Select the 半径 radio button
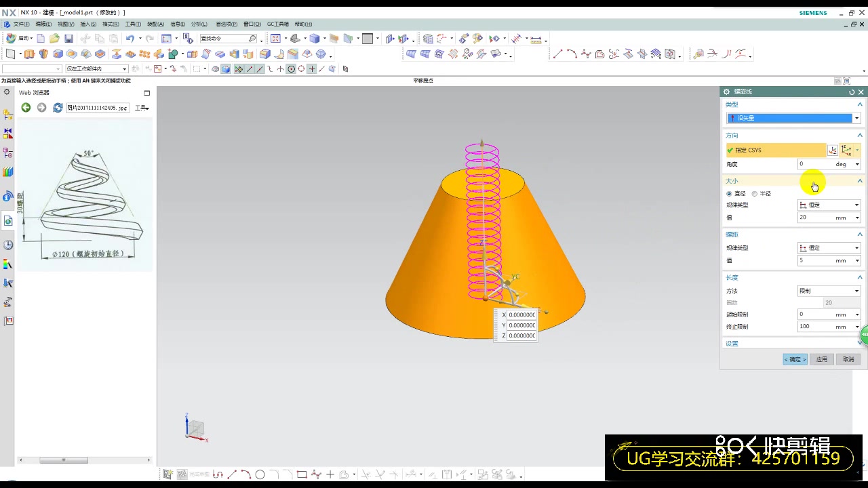 (x=755, y=194)
